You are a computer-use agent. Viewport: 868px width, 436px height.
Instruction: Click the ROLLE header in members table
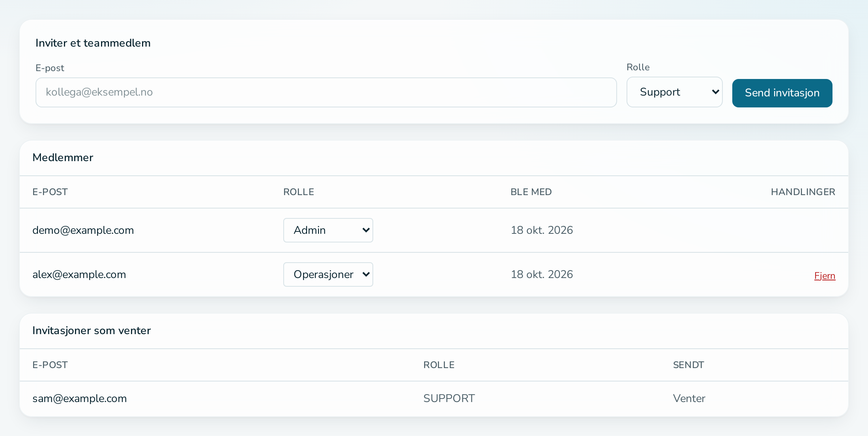coord(299,192)
